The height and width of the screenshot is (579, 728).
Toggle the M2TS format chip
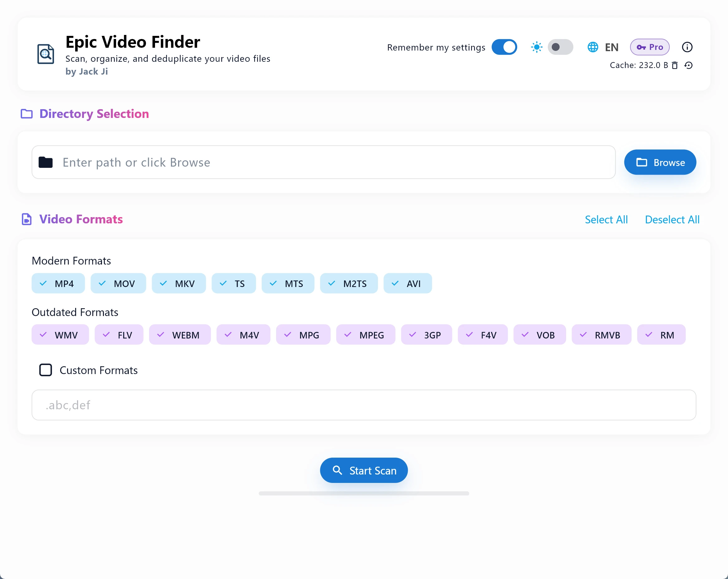(349, 284)
